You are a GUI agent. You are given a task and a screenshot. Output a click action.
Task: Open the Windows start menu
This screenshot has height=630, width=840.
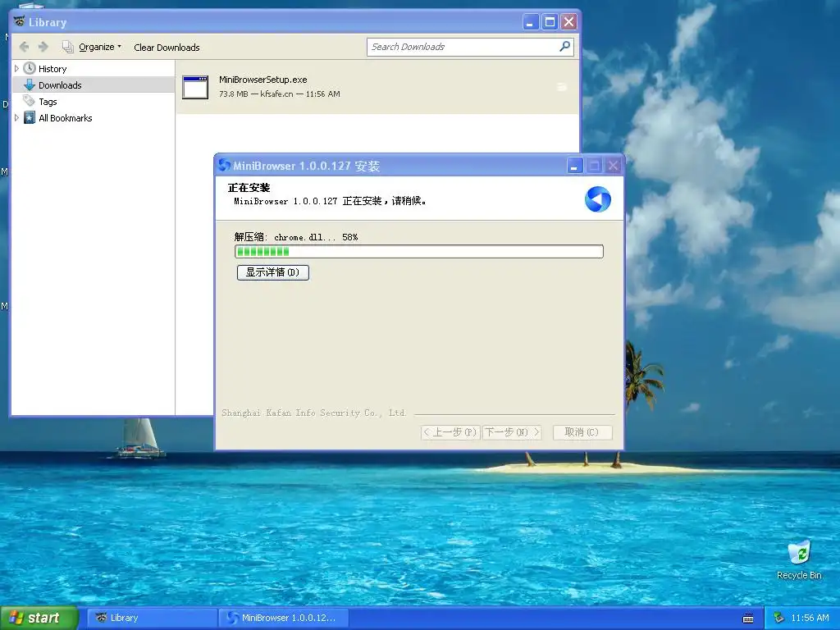(x=39, y=619)
